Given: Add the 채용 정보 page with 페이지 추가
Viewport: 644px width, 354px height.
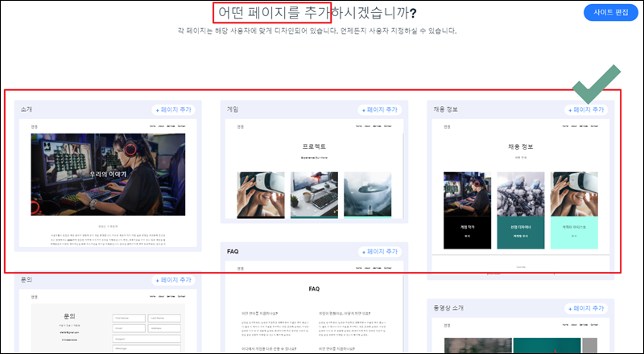Looking at the screenshot, I should pyautogui.click(x=586, y=109).
